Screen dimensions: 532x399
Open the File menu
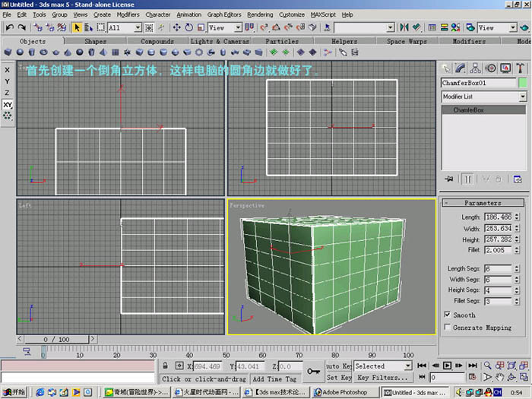tap(7, 14)
